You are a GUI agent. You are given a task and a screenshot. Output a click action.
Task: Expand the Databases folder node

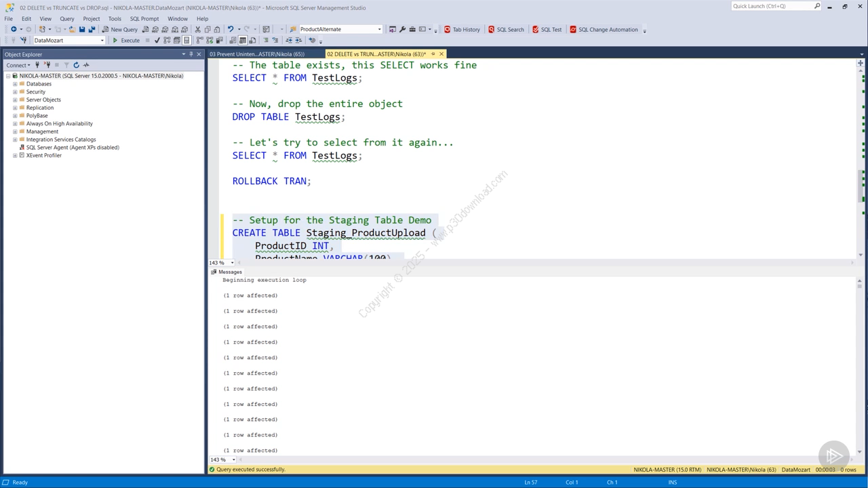click(x=15, y=84)
